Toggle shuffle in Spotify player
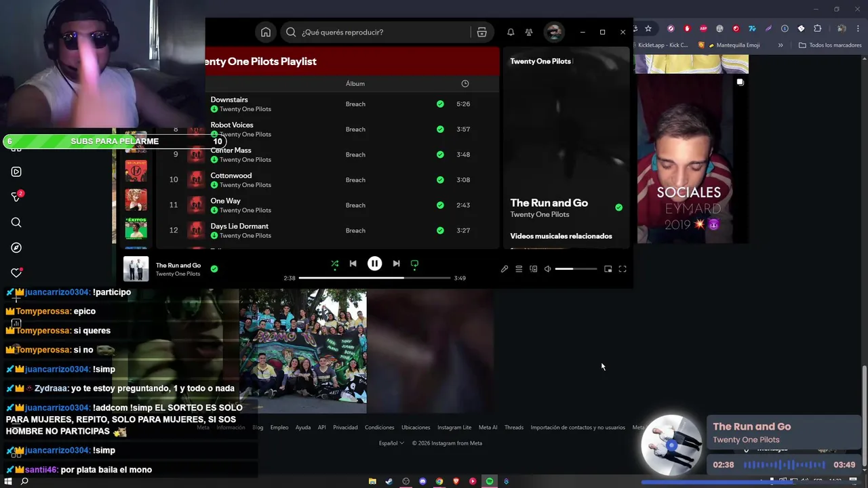This screenshot has height=488, width=868. 335,264
